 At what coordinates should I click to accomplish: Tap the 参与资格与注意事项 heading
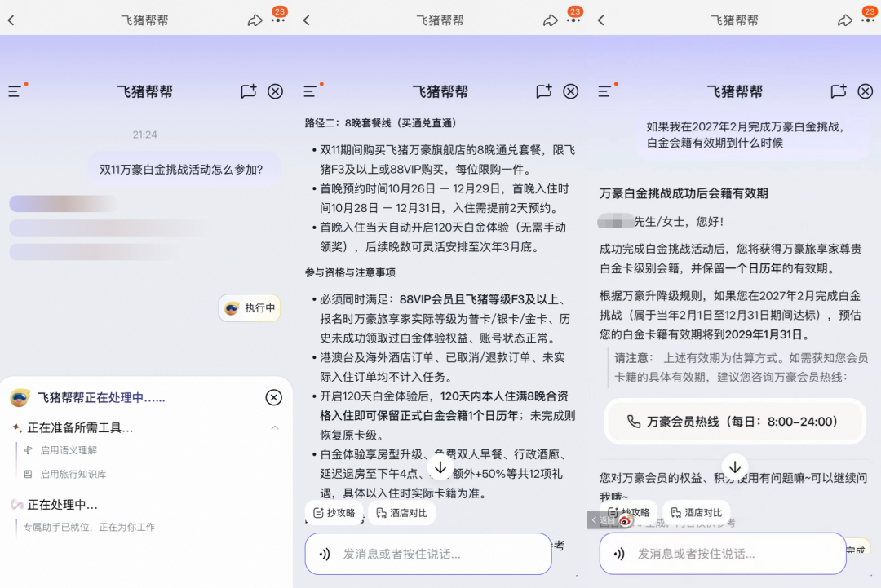(x=350, y=272)
